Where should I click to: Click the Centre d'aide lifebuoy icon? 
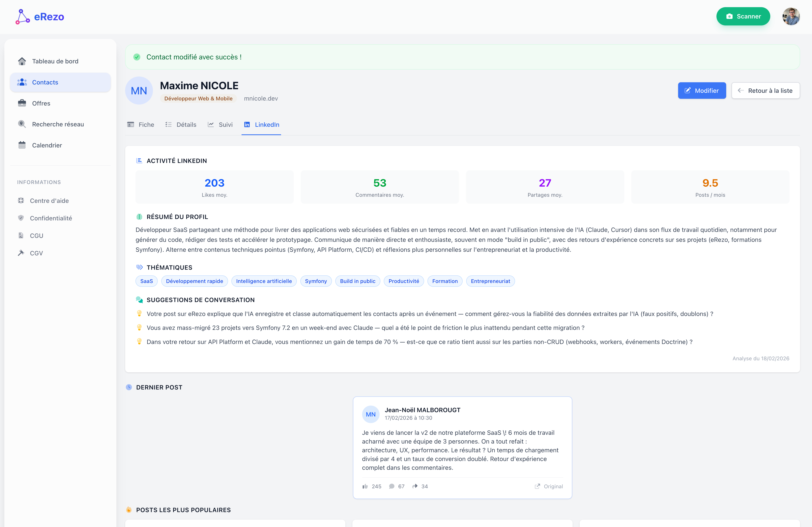coord(21,201)
